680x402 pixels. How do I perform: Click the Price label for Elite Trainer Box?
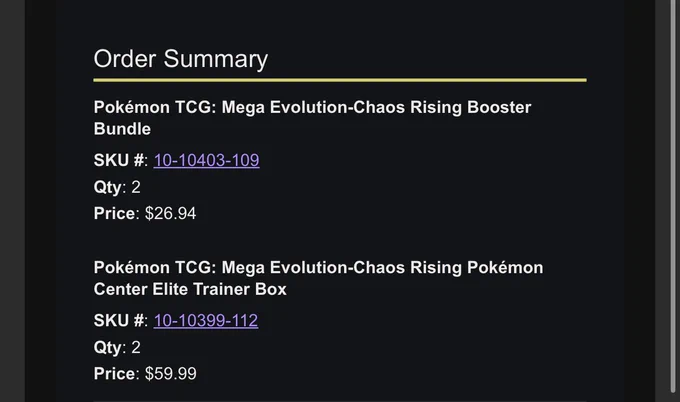(114, 374)
